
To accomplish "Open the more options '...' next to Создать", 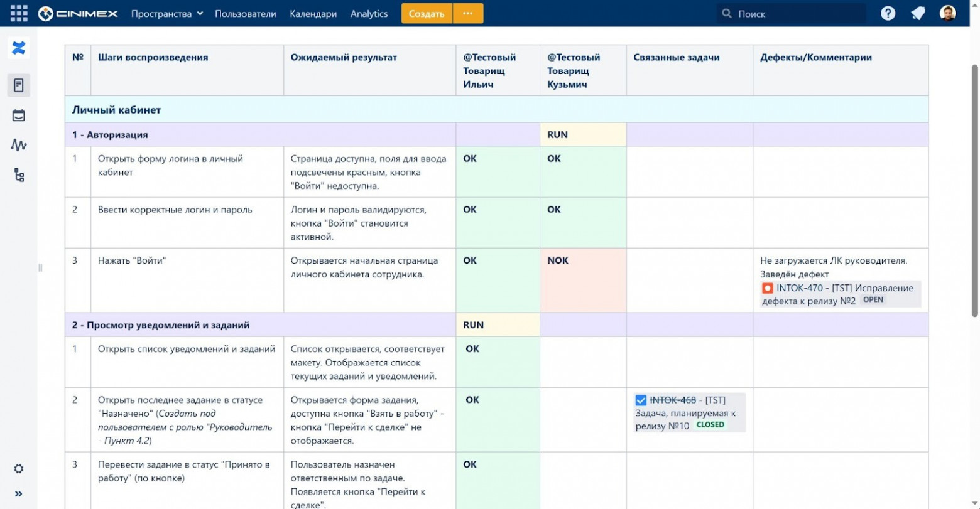I will click(x=469, y=13).
